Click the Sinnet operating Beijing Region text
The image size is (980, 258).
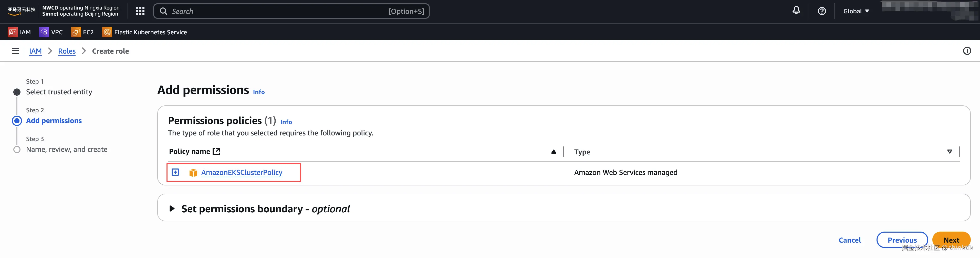pos(80,14)
